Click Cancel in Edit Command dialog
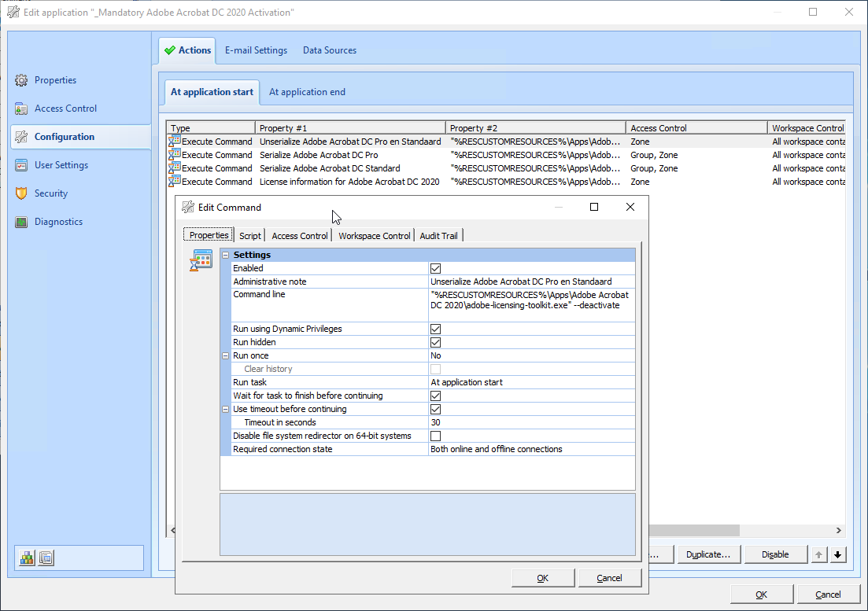The height and width of the screenshot is (611, 868). [x=609, y=578]
